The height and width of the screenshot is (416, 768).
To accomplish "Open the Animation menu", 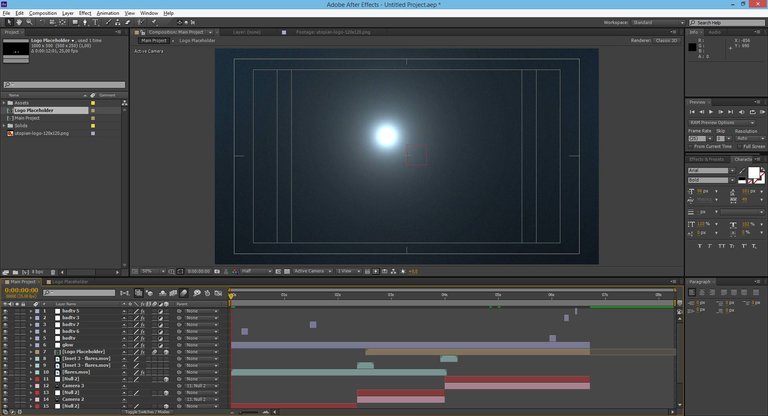I will point(107,13).
